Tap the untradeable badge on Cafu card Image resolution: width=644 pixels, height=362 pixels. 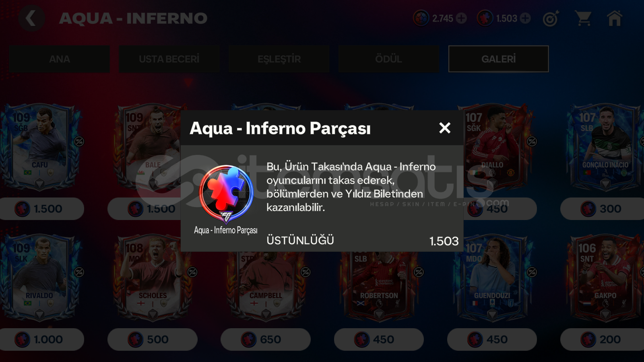79,142
